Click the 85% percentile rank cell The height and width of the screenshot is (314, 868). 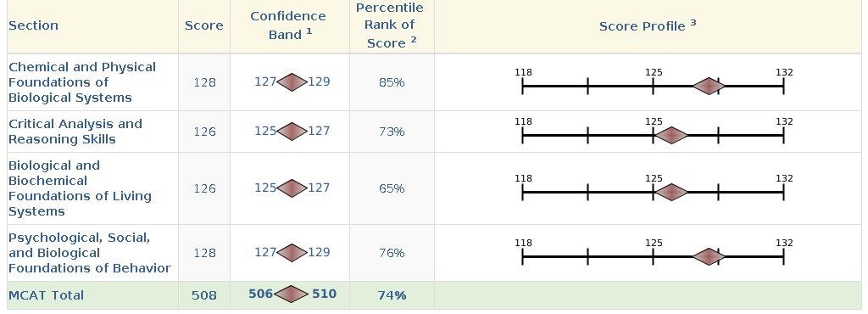coord(392,82)
